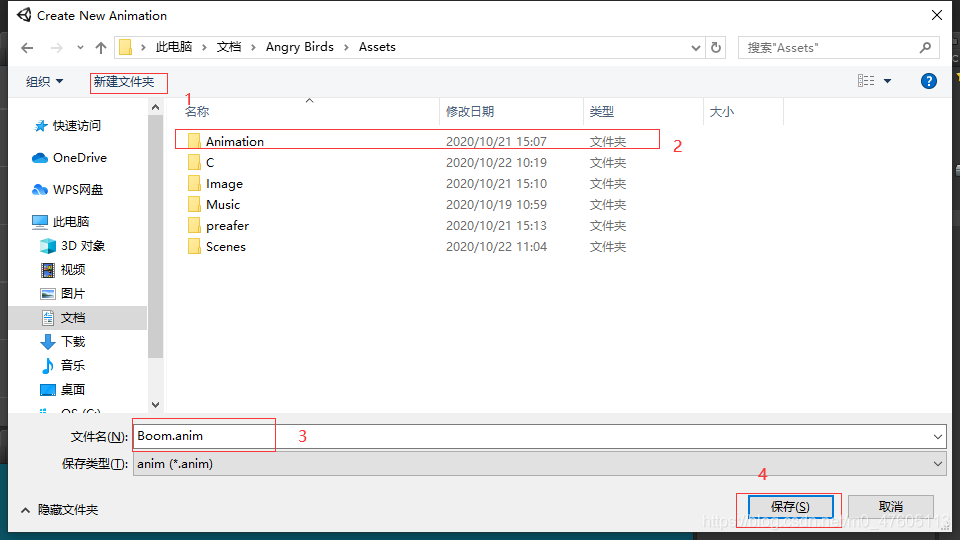960x540 pixels.
Task: Click the 文档 breadcrumb segment
Action: (229, 47)
